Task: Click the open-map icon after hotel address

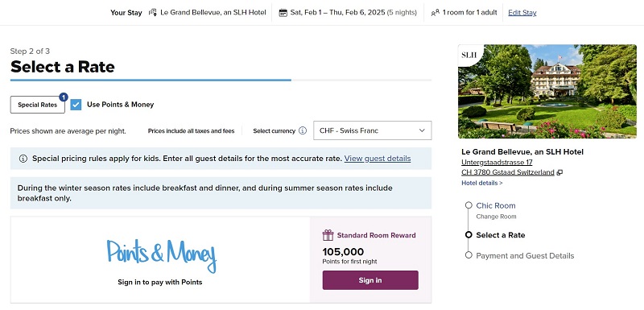Action: (x=559, y=172)
